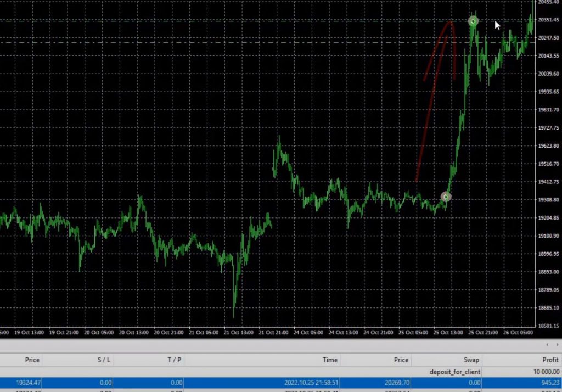Select the deposit_for_client entry
This screenshot has width=562, height=392.
click(x=455, y=372)
